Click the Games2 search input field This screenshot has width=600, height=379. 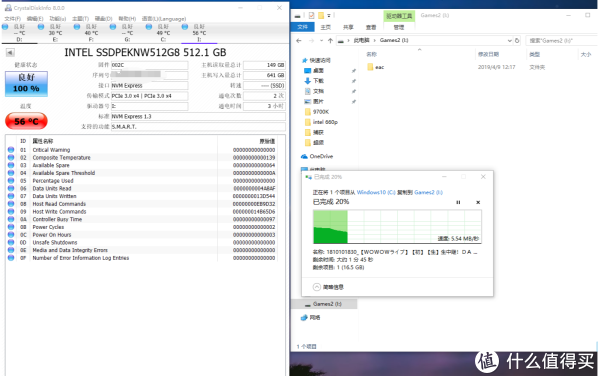click(x=561, y=41)
